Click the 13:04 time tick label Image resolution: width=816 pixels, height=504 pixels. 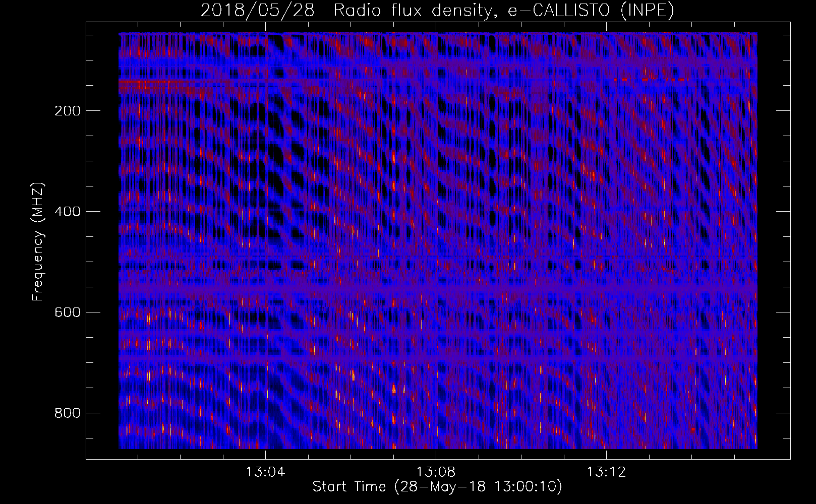tap(265, 472)
